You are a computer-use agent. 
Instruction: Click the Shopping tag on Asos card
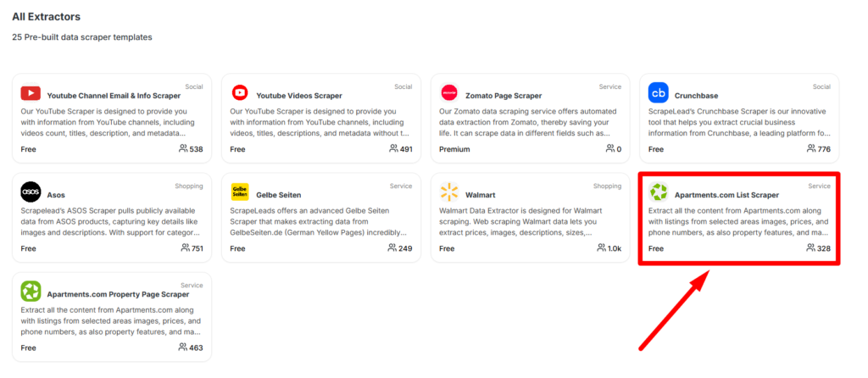189,186
